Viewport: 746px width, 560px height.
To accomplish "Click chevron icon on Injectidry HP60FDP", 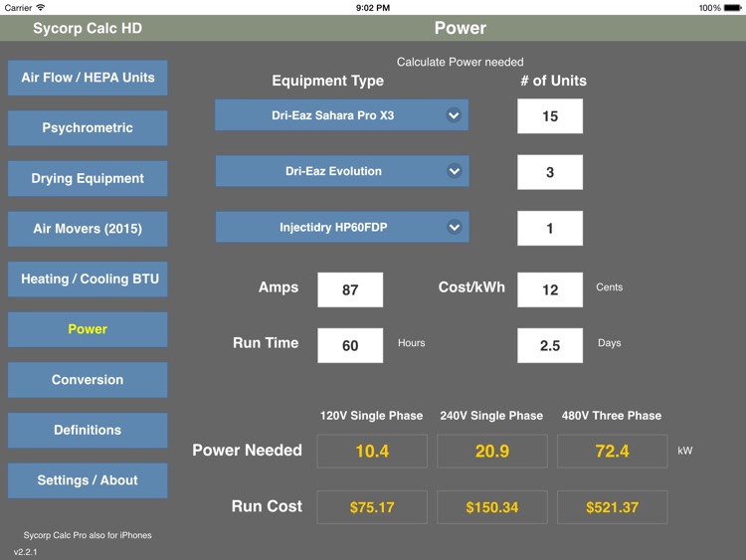I will (455, 227).
